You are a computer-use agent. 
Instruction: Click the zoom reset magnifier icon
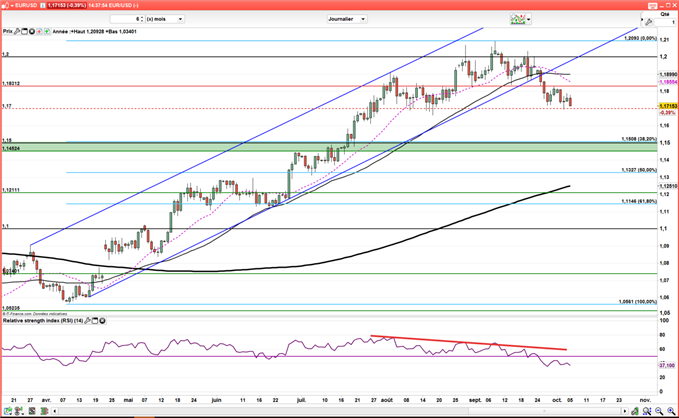click(x=647, y=411)
